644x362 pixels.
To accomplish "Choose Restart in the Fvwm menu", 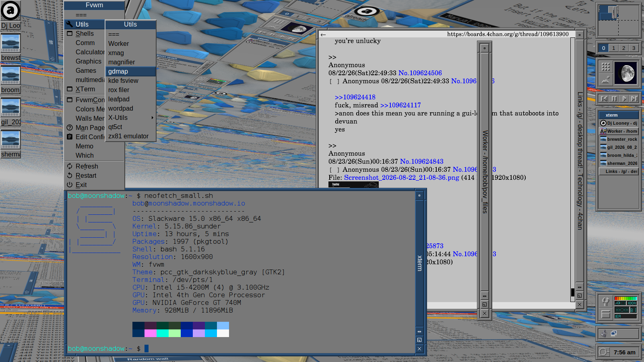I will [94, 176].
